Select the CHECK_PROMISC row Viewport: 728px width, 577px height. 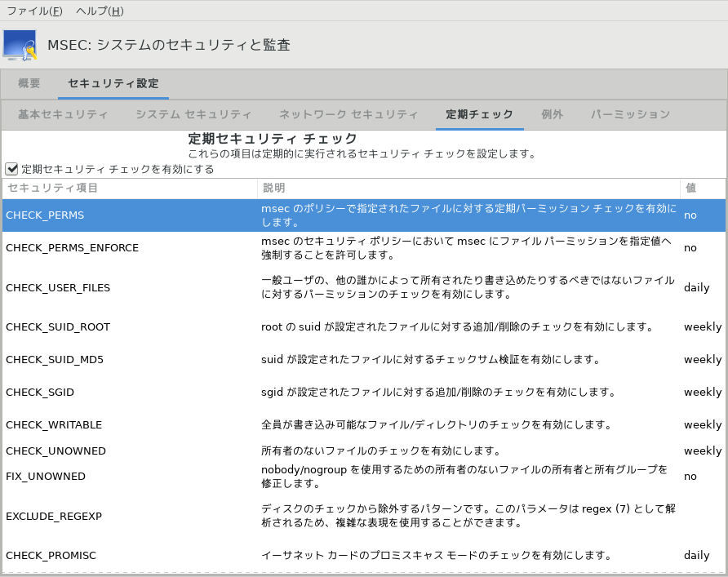pyautogui.click(x=363, y=555)
